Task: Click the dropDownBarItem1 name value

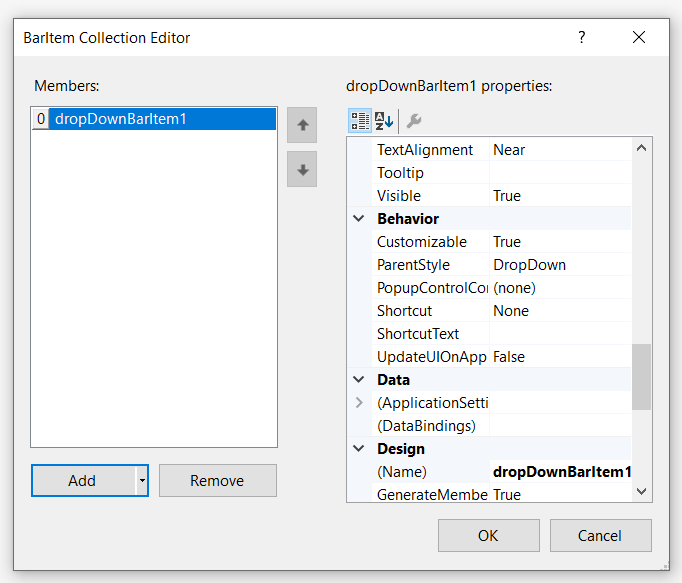Action: 560,472
